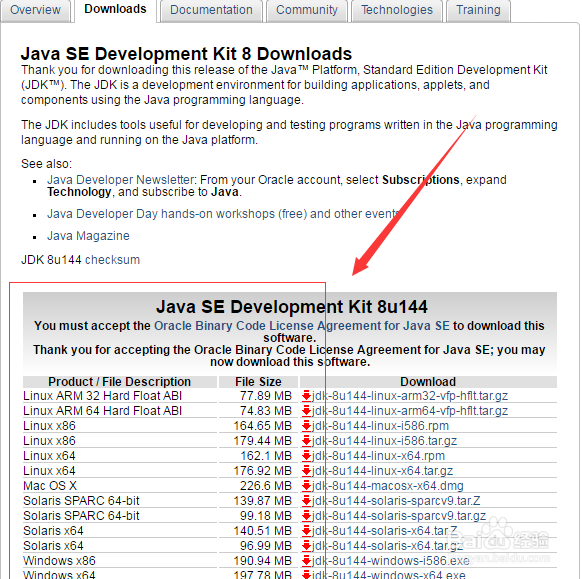
Task: Open the Java Developer Newsletter link
Action: (121, 180)
